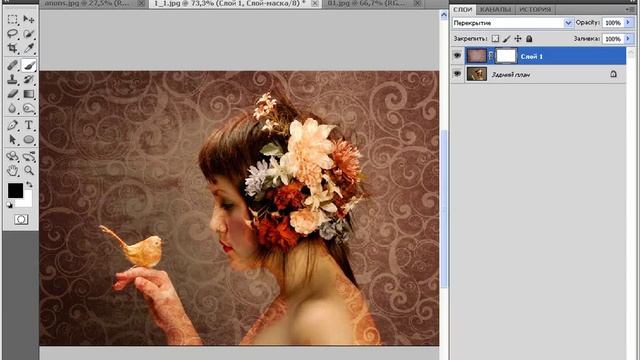
Task: Hide the Задний план layer
Action: click(457, 74)
